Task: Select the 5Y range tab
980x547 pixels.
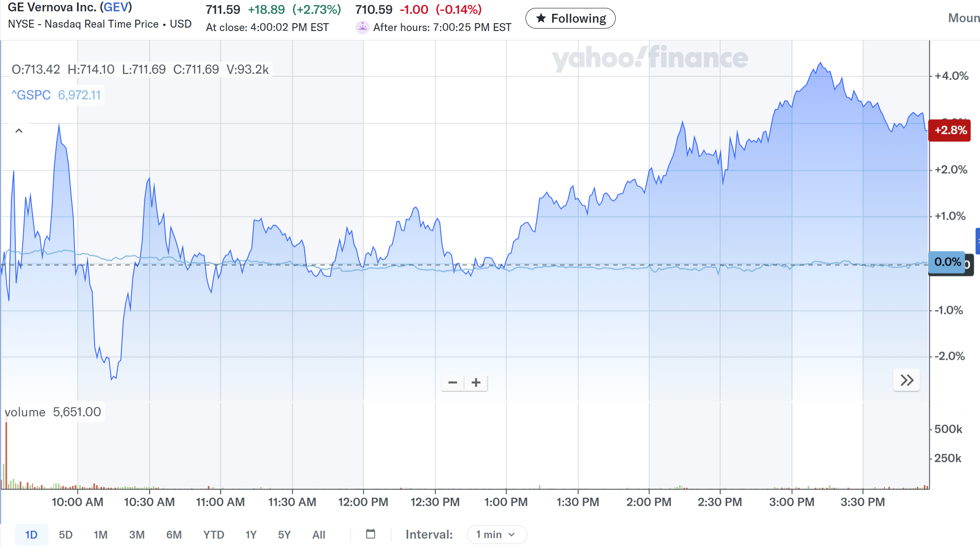Action: (x=284, y=535)
